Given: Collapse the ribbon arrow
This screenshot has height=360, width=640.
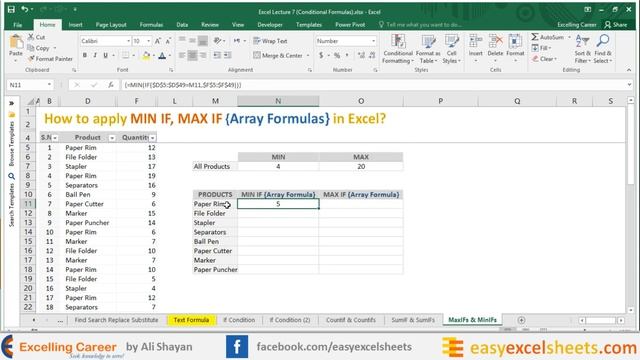Looking at the screenshot, I should tap(629, 70).
